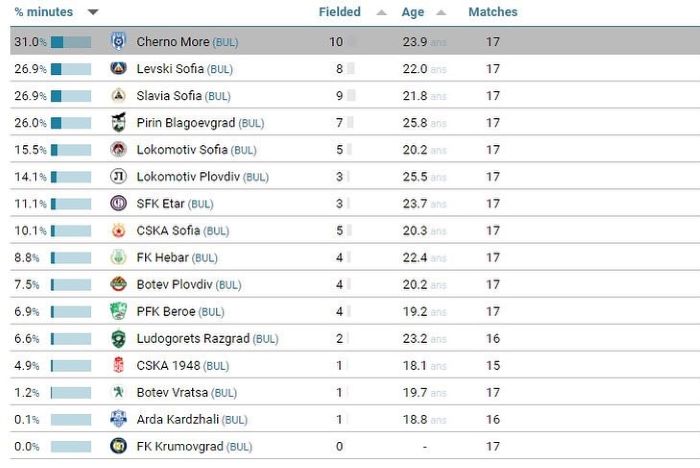Image resolution: width=700 pixels, height=468 pixels.
Task: Click the PFK Beroe green crest
Action: point(118,311)
